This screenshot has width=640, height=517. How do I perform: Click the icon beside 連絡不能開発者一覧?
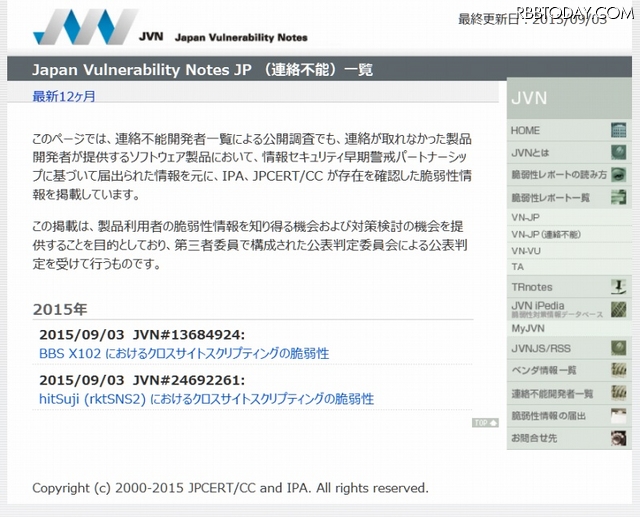click(x=619, y=393)
